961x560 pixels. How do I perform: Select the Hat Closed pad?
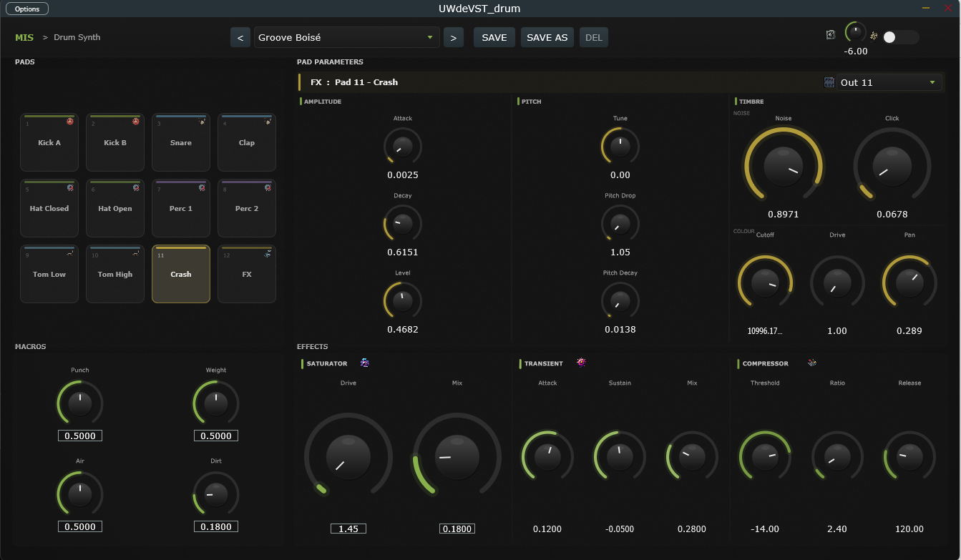49,209
